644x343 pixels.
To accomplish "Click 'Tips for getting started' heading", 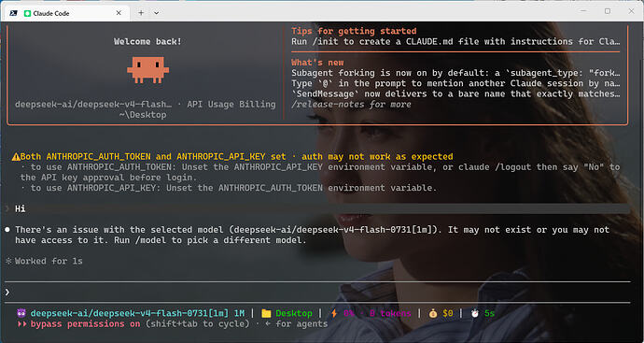I will [354, 31].
